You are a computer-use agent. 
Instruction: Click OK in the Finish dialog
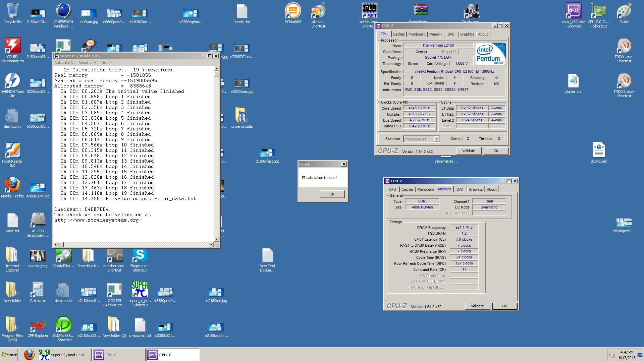(x=332, y=194)
